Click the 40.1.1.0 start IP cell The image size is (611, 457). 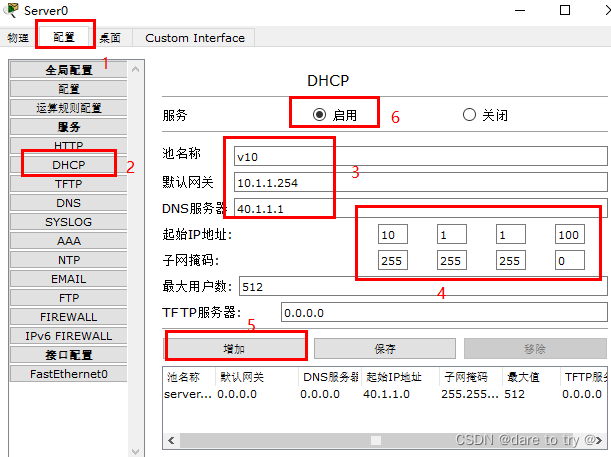tap(387, 394)
